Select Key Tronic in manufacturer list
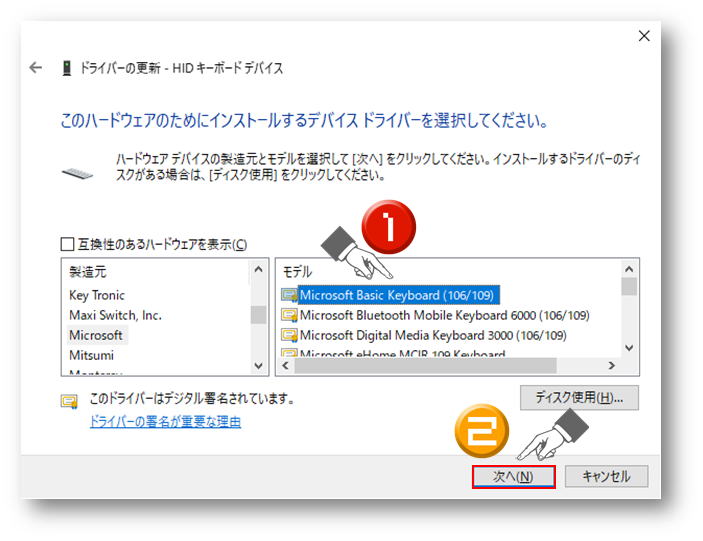The width and height of the screenshot is (703, 541). tap(97, 295)
